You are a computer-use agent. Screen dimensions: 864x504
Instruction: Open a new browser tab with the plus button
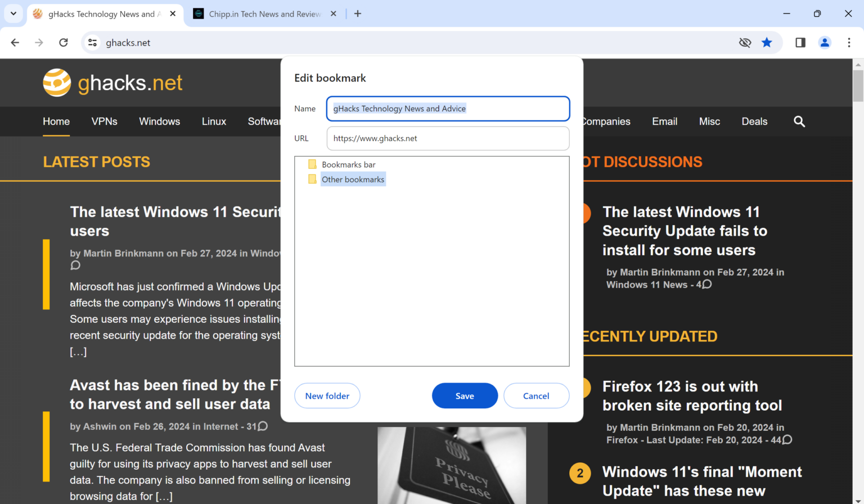click(x=358, y=13)
